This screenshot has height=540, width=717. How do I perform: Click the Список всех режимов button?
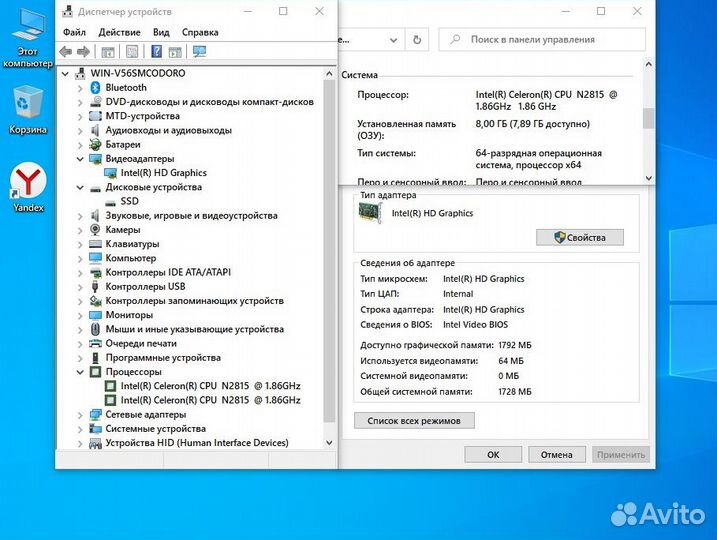coord(414,421)
